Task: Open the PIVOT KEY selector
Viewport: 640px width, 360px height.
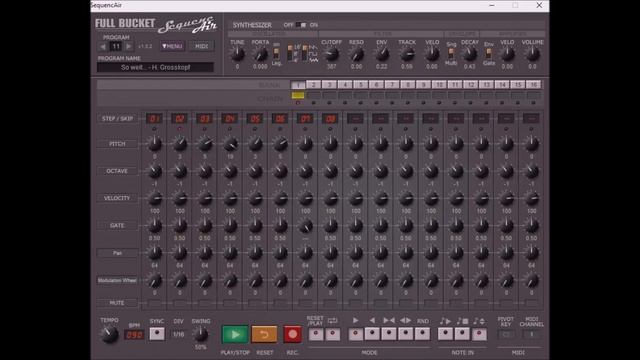Action: tap(506, 335)
